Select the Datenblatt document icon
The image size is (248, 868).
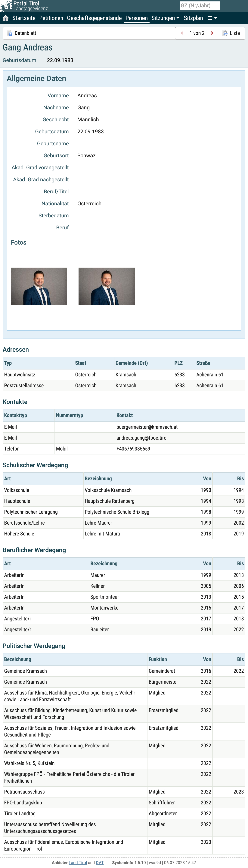point(9,33)
